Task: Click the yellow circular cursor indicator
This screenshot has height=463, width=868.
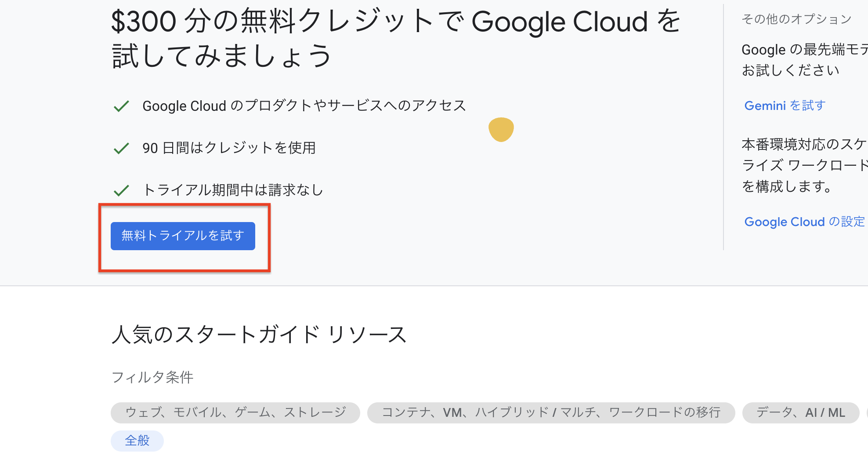Action: [x=501, y=129]
